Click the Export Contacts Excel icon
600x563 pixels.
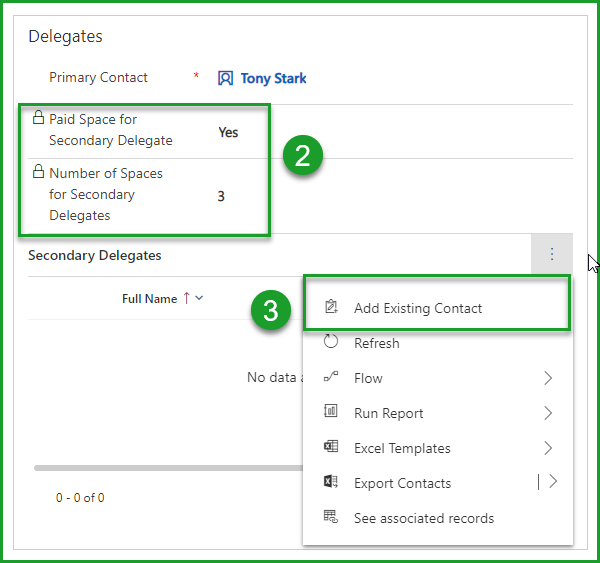pos(331,481)
